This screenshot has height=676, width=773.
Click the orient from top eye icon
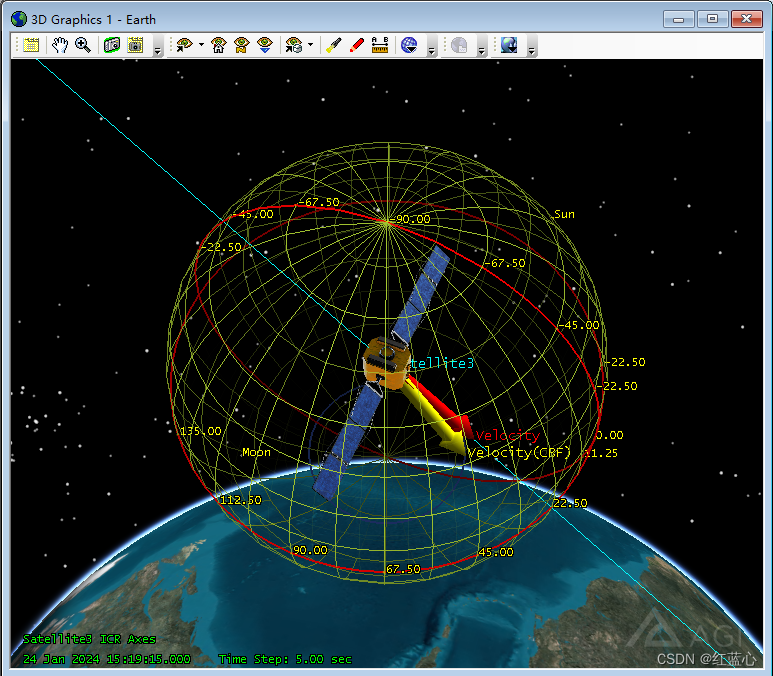[x=265, y=45]
